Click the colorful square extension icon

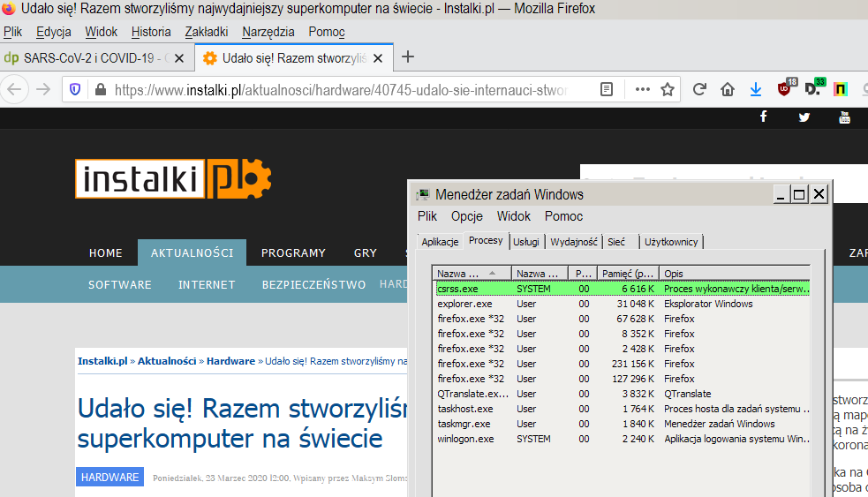[841, 89]
